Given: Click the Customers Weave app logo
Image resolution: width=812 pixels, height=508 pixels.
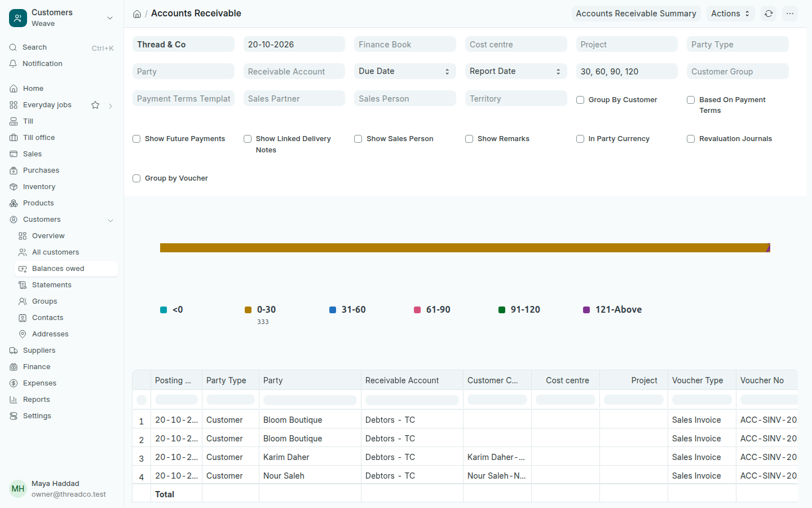Looking at the screenshot, I should pos(18,18).
